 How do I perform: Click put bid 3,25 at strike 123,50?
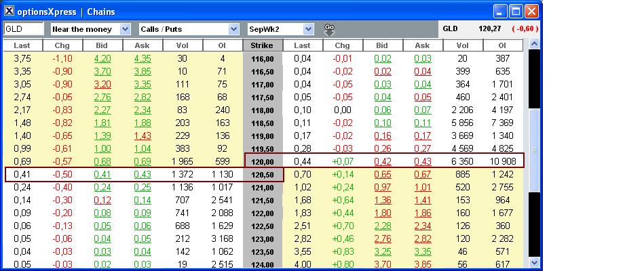click(x=383, y=252)
